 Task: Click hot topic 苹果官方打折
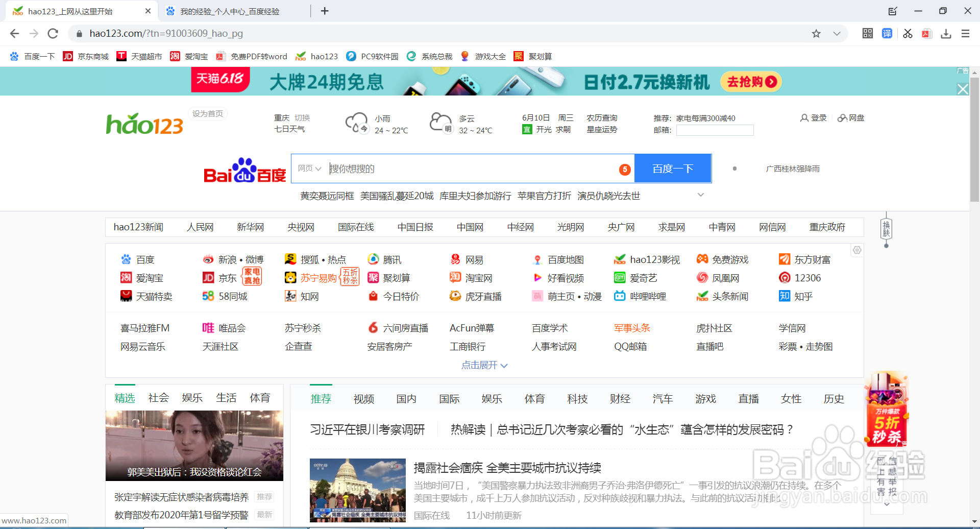tap(544, 196)
